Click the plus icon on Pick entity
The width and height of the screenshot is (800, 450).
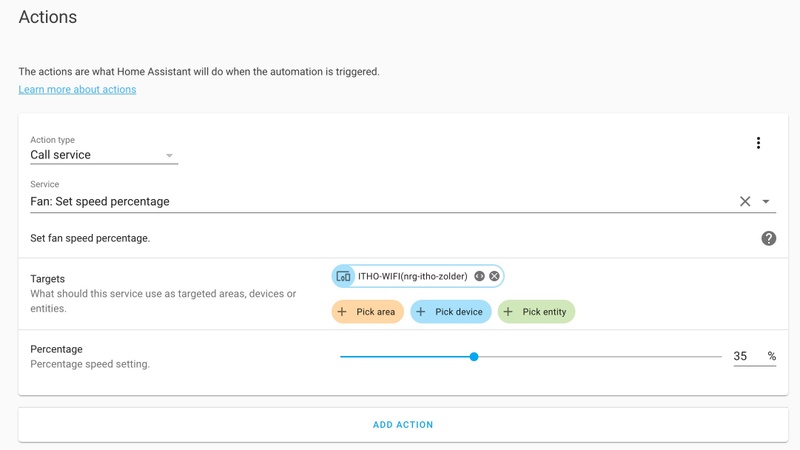(508, 312)
